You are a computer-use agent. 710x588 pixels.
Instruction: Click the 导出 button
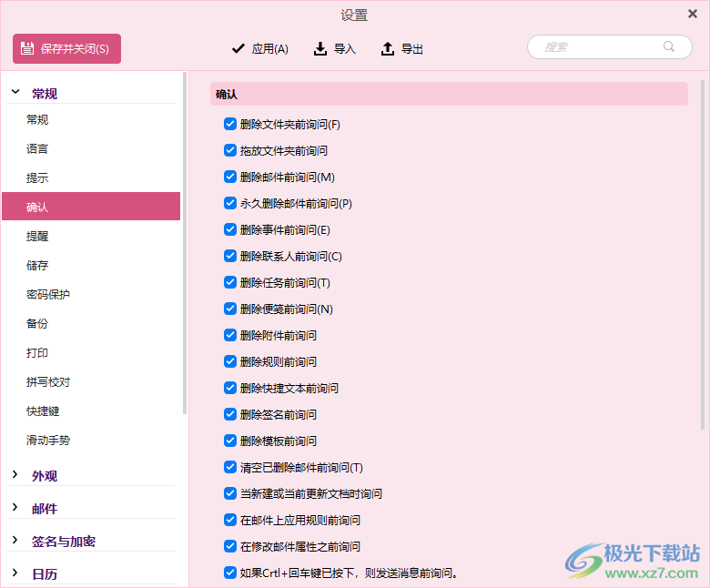click(402, 48)
